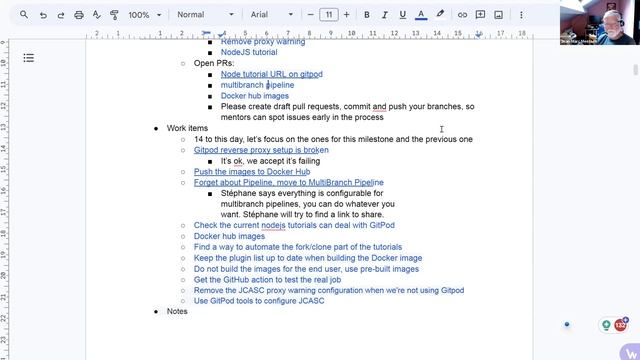Click the font size field showing 11

pyautogui.click(x=329, y=15)
